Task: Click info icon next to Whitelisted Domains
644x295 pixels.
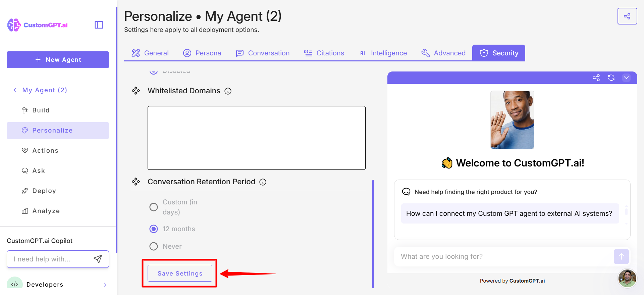Action: click(x=228, y=91)
